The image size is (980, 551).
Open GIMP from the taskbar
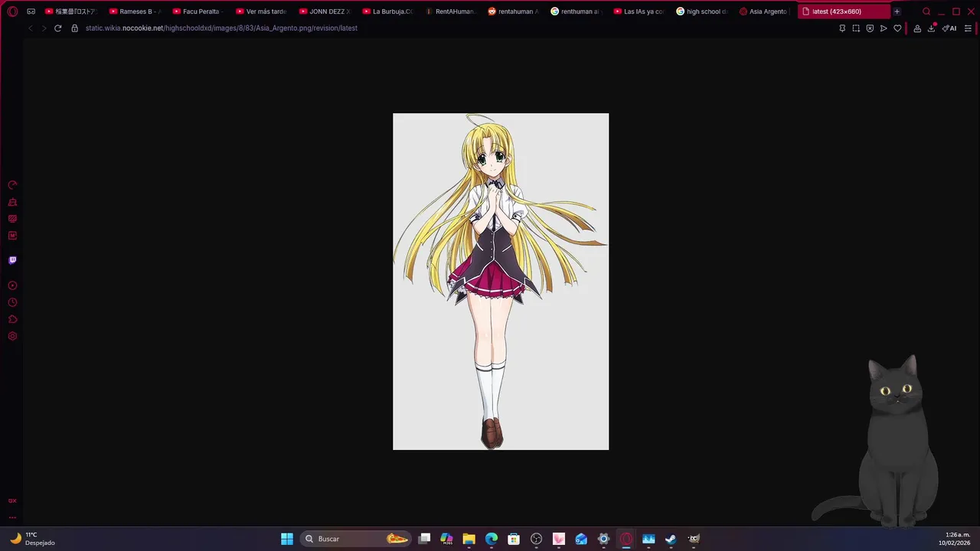coord(694,539)
